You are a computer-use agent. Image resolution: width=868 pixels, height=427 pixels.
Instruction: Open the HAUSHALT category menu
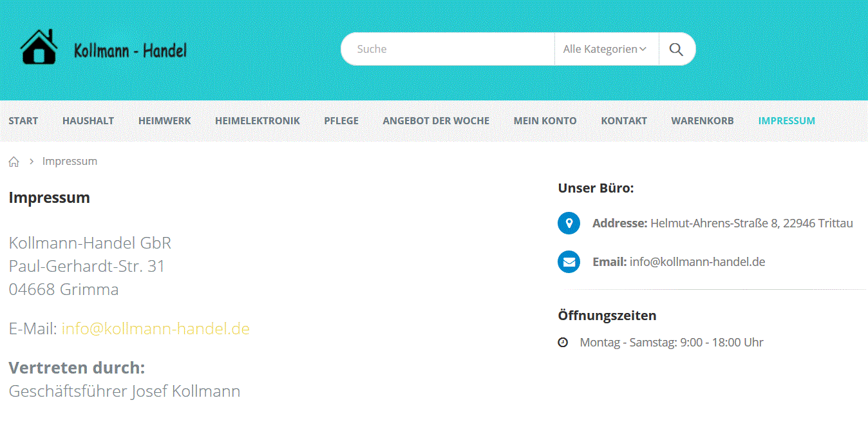click(x=88, y=120)
